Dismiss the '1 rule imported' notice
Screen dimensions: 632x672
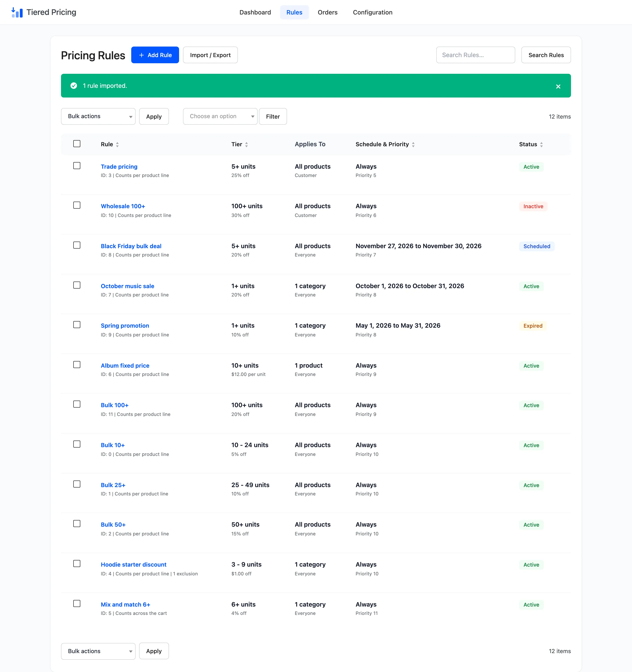click(x=558, y=87)
